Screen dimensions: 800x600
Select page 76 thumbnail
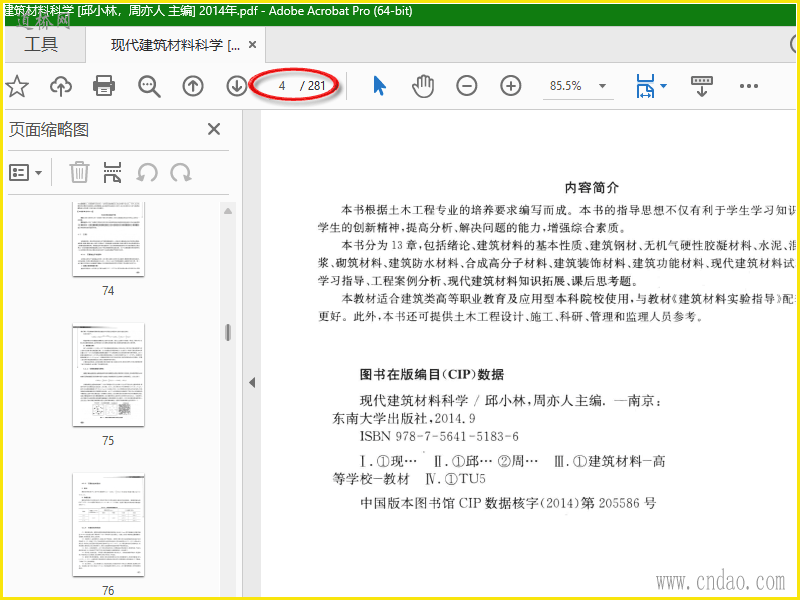[108, 525]
